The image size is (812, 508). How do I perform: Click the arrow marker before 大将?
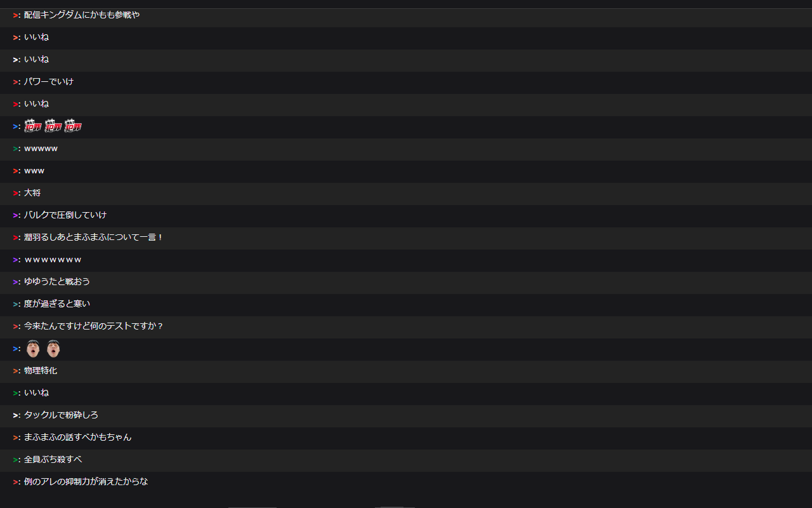[15, 193]
